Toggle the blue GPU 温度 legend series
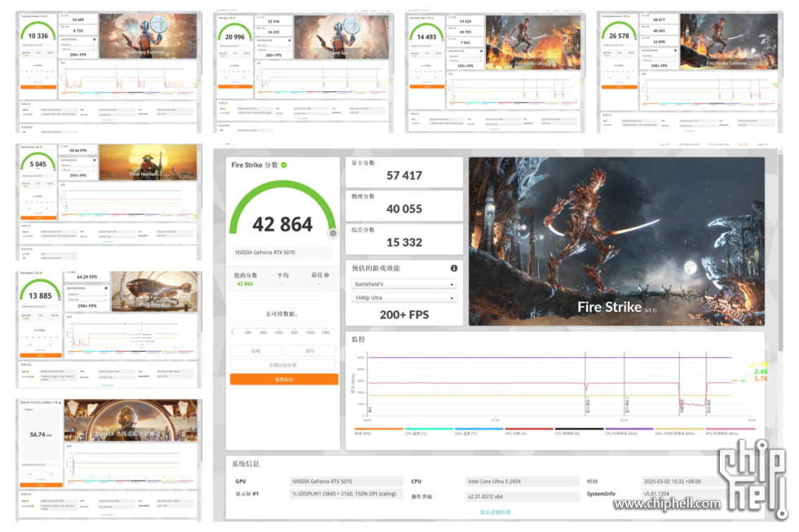799x532 pixels. click(x=479, y=431)
